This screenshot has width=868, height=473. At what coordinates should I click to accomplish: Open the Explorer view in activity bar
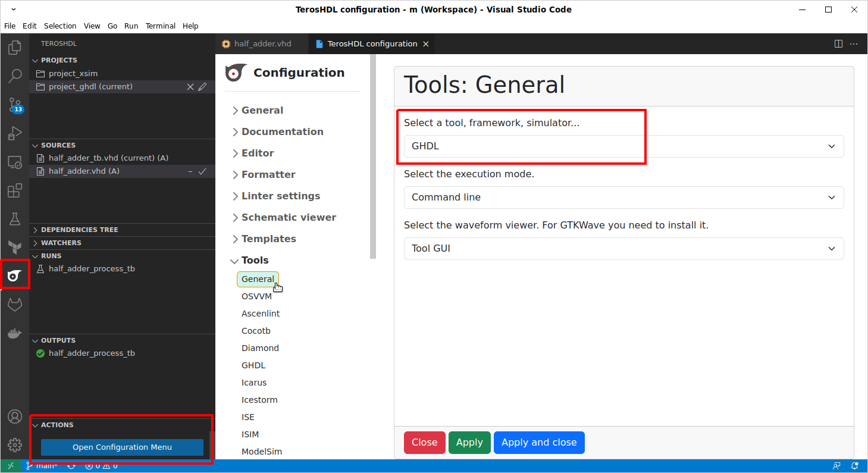point(15,47)
